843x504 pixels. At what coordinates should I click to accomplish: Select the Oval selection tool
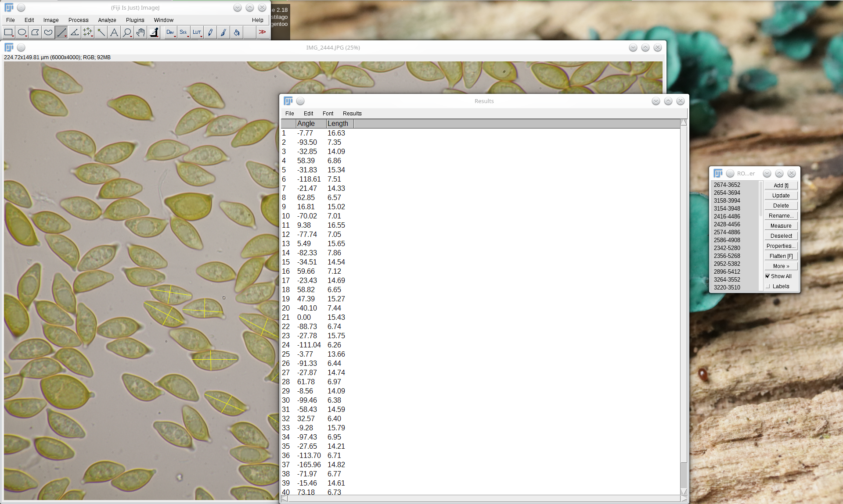22,32
